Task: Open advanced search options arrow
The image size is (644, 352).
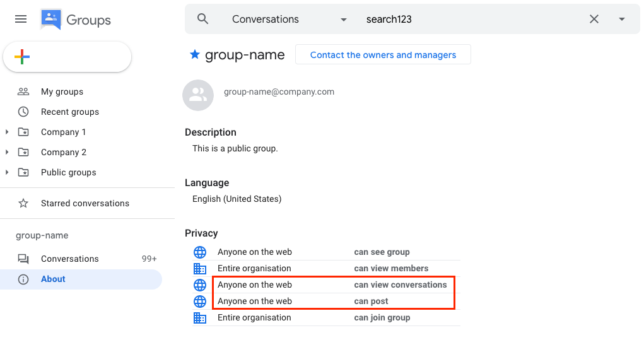Action: pos(622,19)
